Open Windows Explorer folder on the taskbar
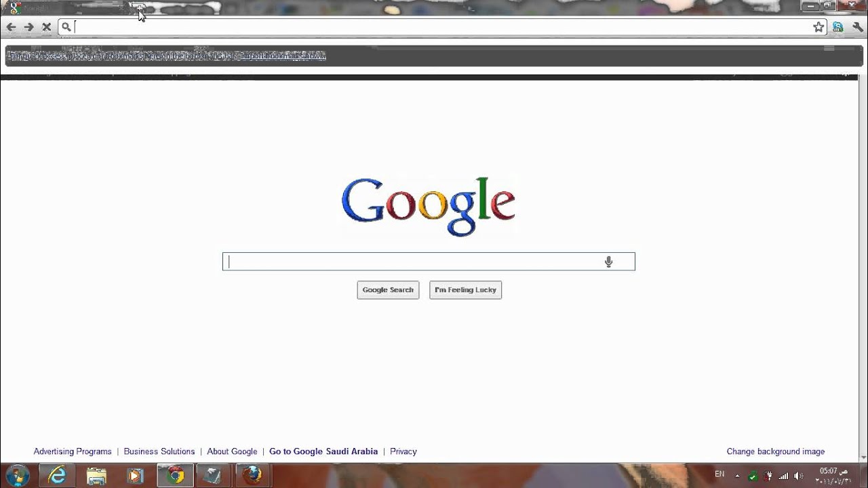The width and height of the screenshot is (868, 488). (96, 476)
